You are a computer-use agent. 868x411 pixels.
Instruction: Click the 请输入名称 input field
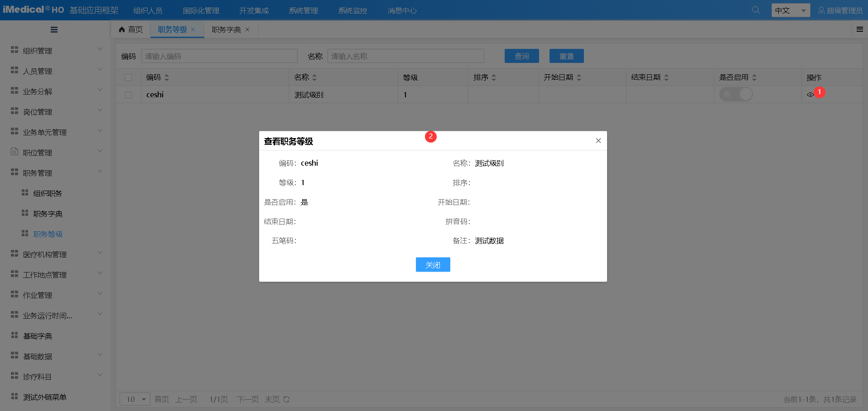(405, 56)
